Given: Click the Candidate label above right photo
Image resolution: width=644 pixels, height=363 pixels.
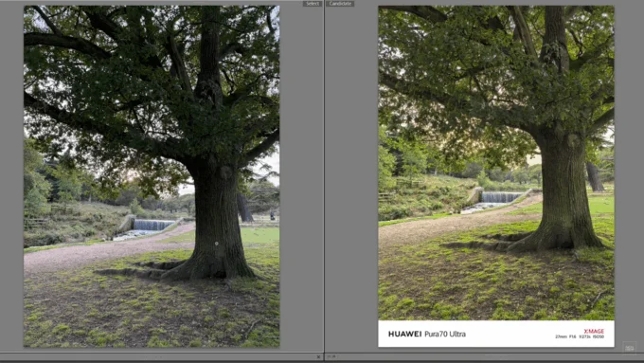Looking at the screenshot, I should (341, 3).
